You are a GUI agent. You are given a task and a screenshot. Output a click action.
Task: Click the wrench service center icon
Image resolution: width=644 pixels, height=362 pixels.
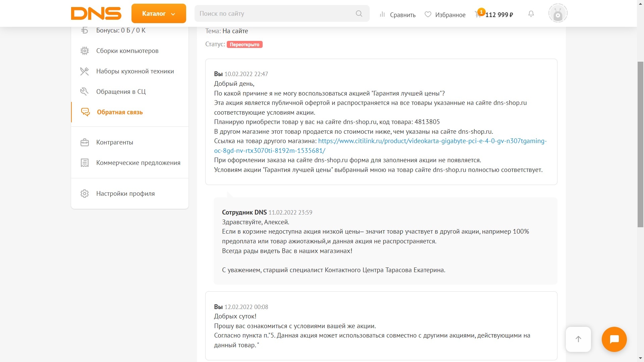click(x=84, y=92)
